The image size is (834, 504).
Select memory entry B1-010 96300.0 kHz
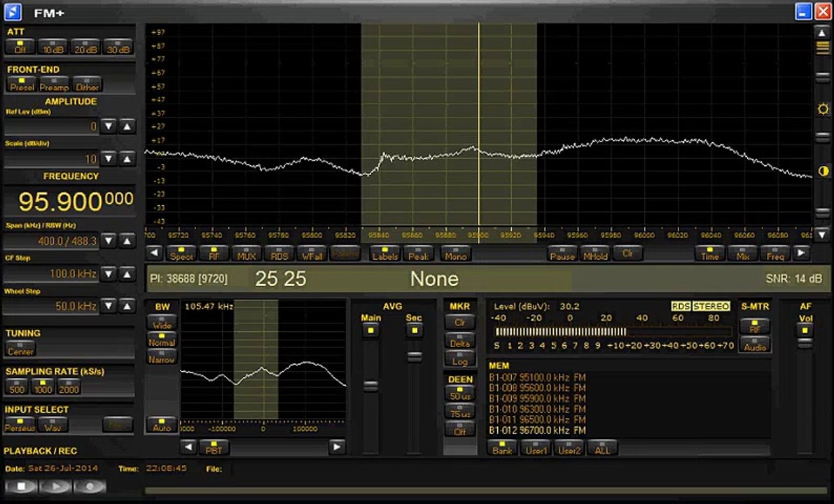click(537, 409)
